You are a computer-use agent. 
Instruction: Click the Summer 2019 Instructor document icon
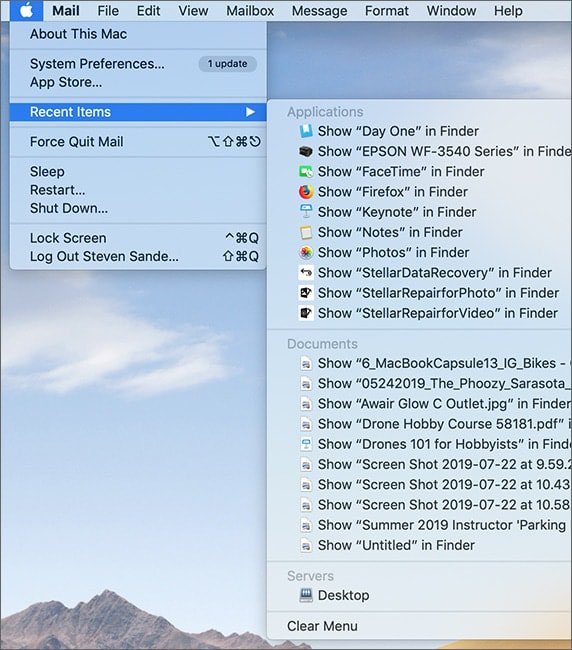coord(306,525)
